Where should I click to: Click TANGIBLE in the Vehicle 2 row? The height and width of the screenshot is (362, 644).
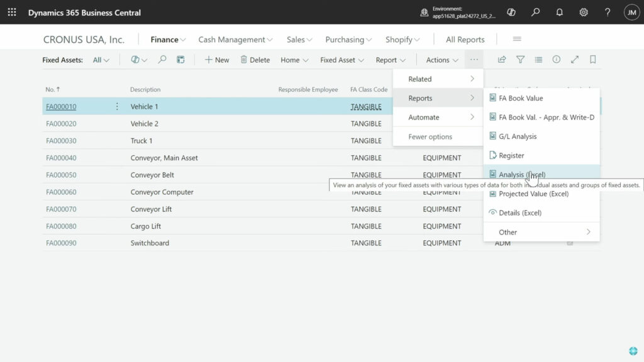pyautogui.click(x=366, y=124)
